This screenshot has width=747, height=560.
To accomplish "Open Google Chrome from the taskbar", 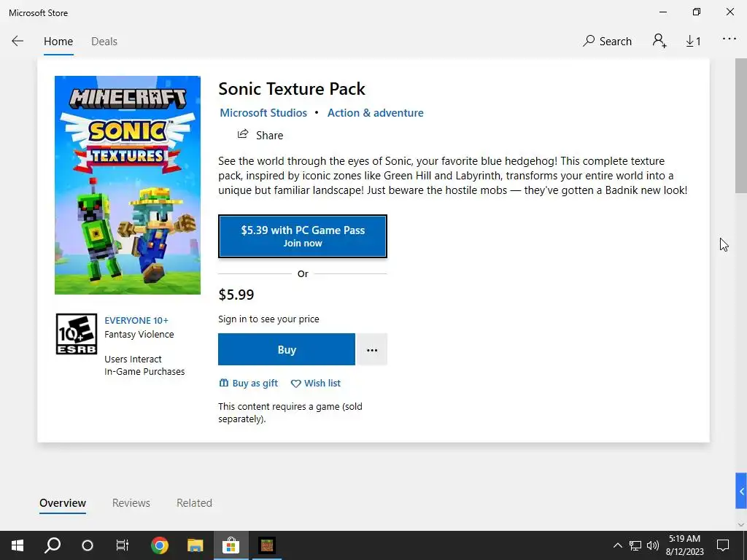I will coord(160,545).
